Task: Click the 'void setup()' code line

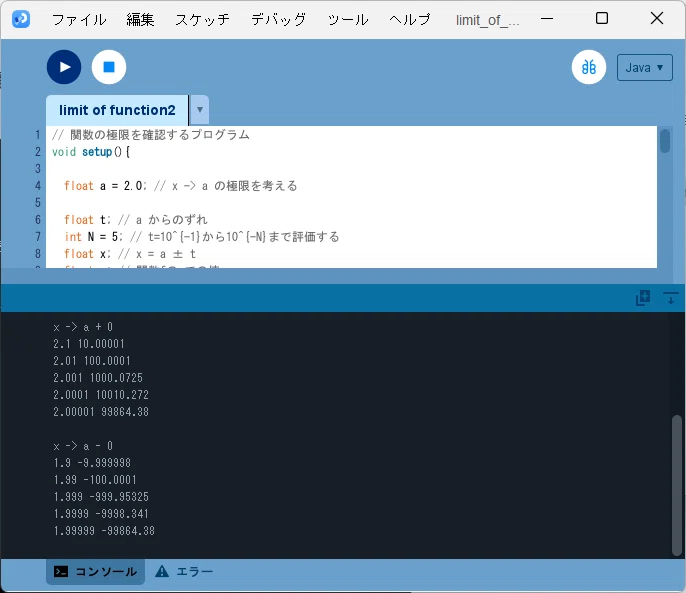Action: click(x=91, y=152)
